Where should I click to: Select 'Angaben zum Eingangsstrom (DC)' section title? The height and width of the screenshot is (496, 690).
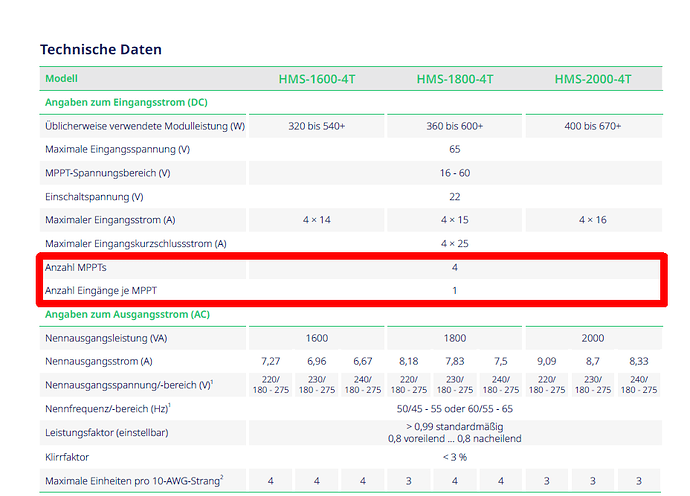point(126,103)
